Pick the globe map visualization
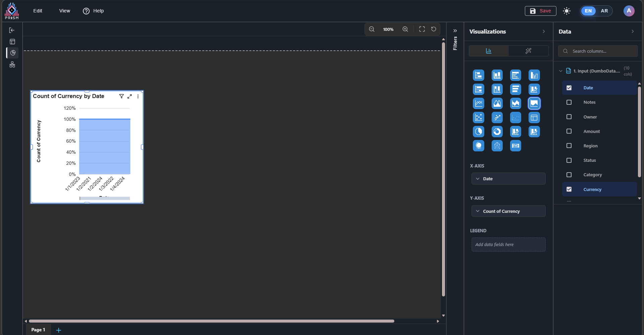The height and width of the screenshot is (335, 644). coord(479,146)
